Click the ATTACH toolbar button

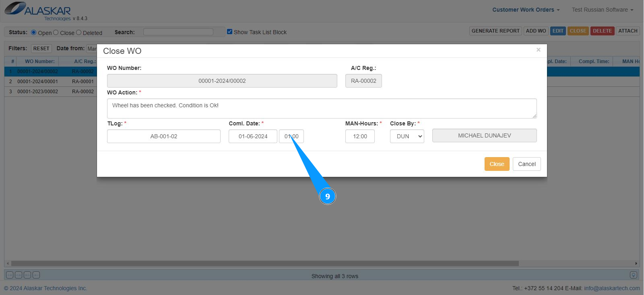click(x=627, y=31)
